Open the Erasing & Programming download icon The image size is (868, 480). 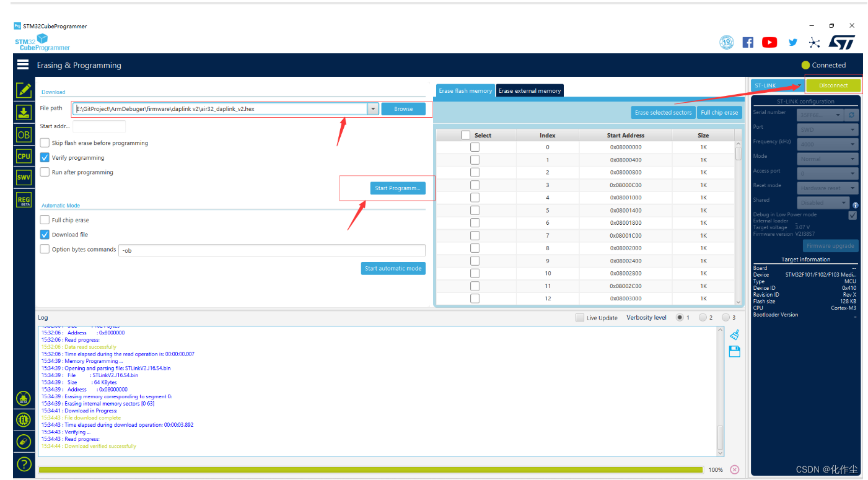(x=24, y=112)
